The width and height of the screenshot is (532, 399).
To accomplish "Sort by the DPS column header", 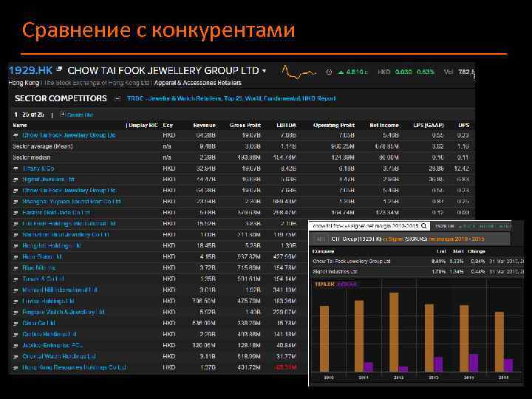I will [463, 126].
